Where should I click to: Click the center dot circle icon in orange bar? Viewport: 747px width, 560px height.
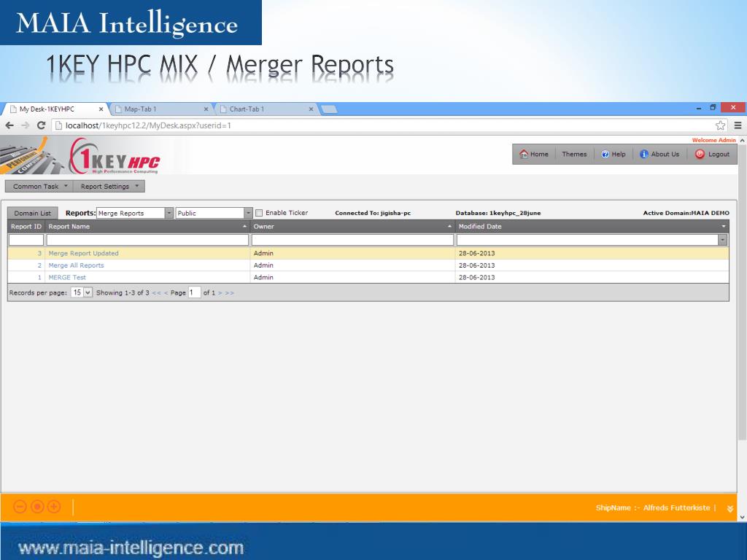tap(37, 507)
